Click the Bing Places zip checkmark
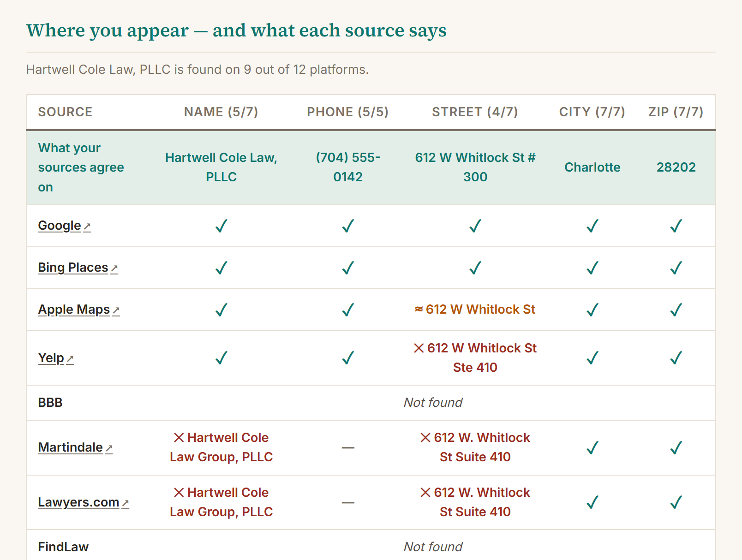This screenshot has height=560, width=742. tap(676, 268)
